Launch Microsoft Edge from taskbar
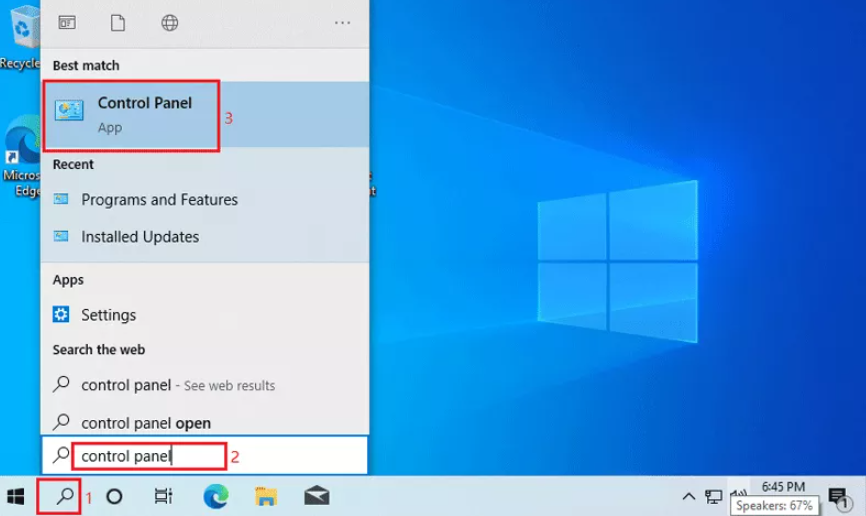The height and width of the screenshot is (516, 866). 215,496
